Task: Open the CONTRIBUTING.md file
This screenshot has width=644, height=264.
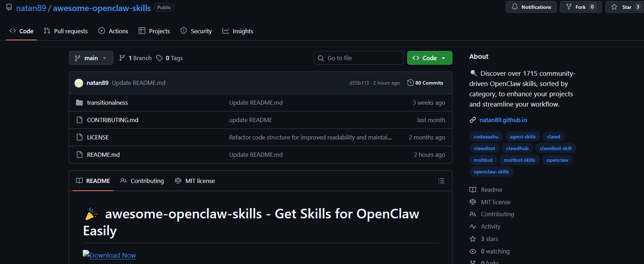Action: [x=113, y=120]
